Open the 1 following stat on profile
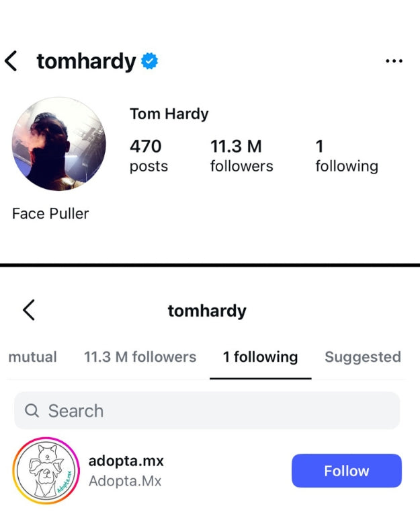Image resolution: width=420 pixels, height=530 pixels. pos(346,155)
